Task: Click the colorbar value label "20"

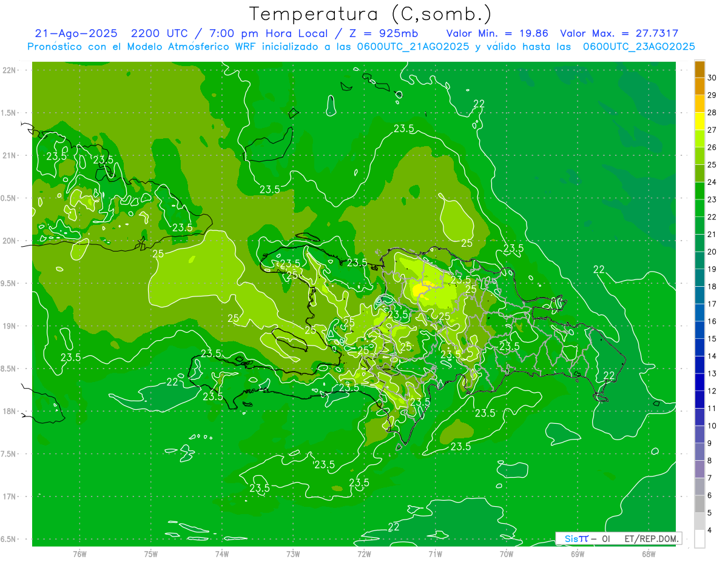Action: (712, 252)
